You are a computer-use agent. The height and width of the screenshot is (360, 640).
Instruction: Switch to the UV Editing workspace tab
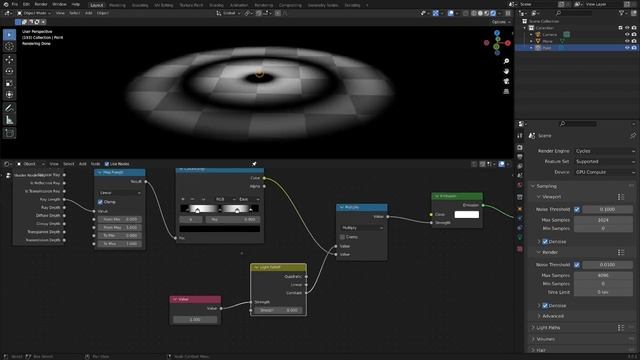pyautogui.click(x=164, y=5)
